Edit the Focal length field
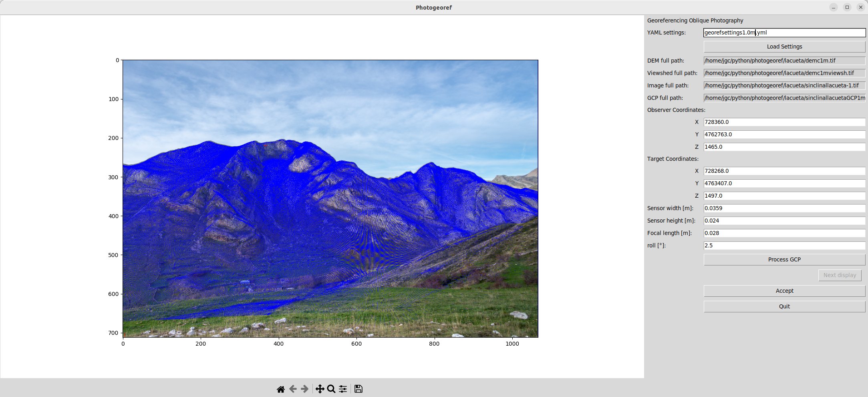 784,233
